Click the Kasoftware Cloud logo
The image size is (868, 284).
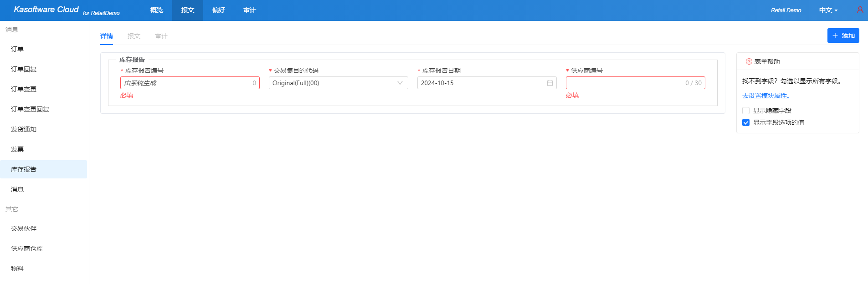coord(46,10)
